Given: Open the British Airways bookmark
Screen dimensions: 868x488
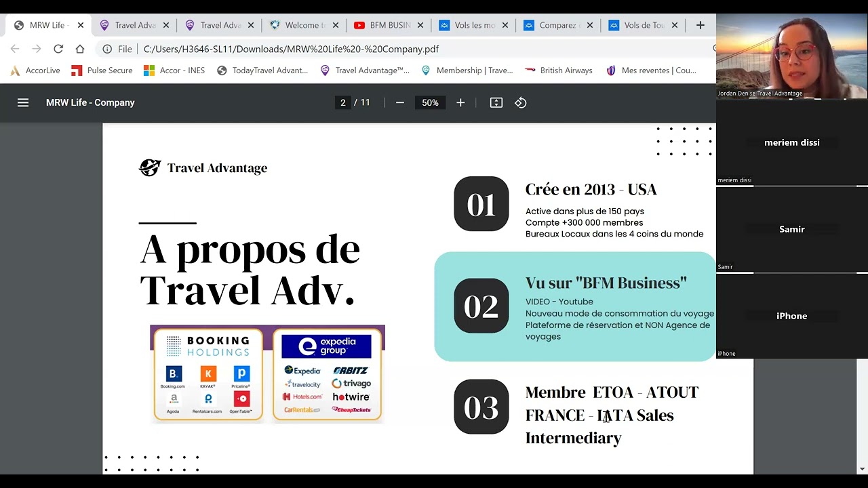Looking at the screenshot, I should point(558,70).
